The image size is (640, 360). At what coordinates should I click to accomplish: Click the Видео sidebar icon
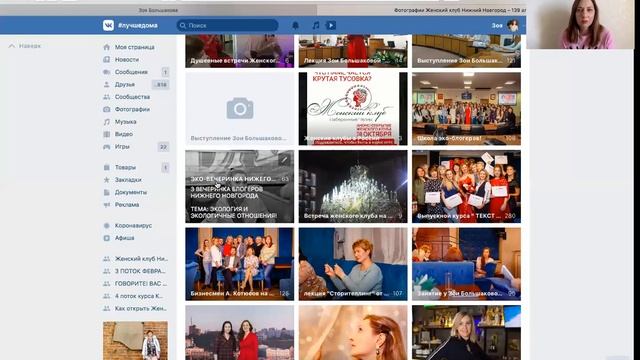(107, 134)
